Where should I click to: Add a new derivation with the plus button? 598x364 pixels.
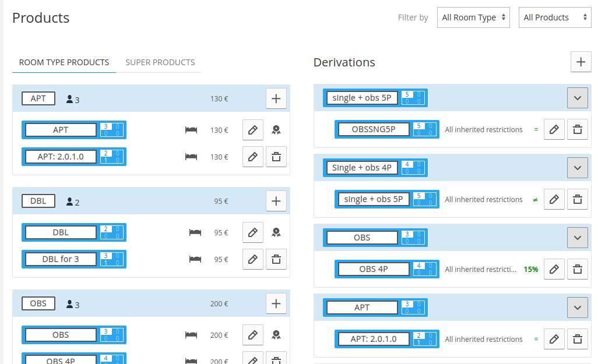click(x=581, y=62)
